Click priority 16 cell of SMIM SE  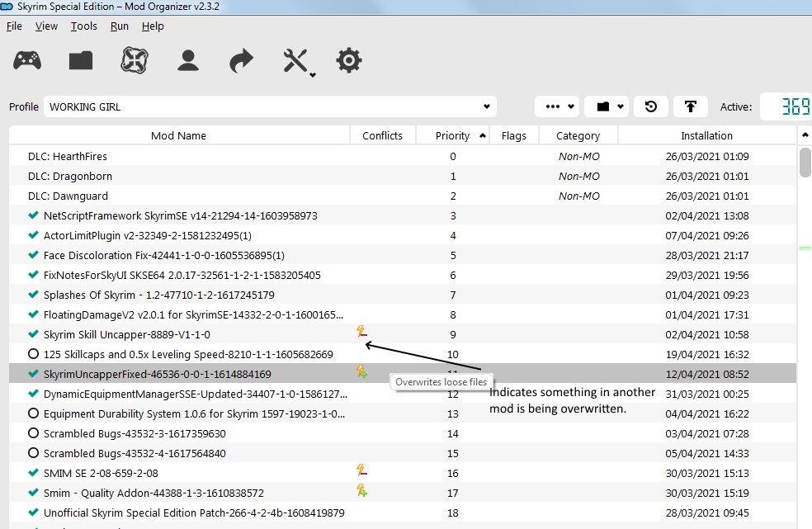coord(453,473)
